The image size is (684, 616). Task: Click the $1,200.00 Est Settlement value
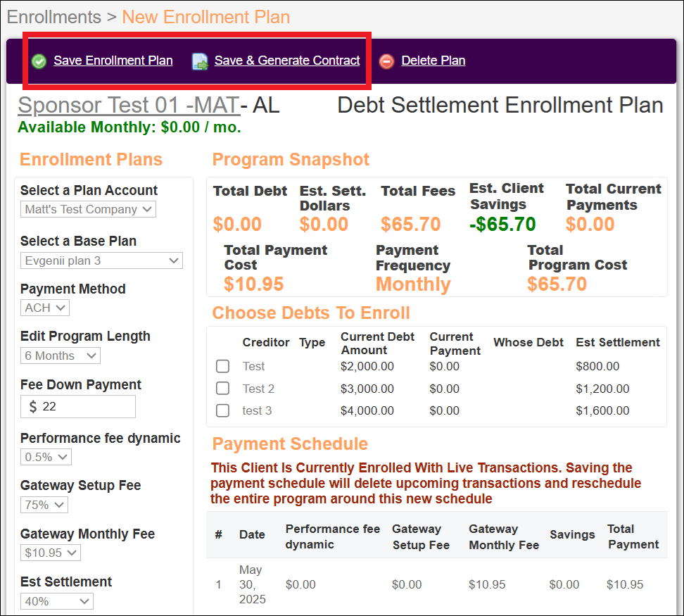(x=602, y=389)
